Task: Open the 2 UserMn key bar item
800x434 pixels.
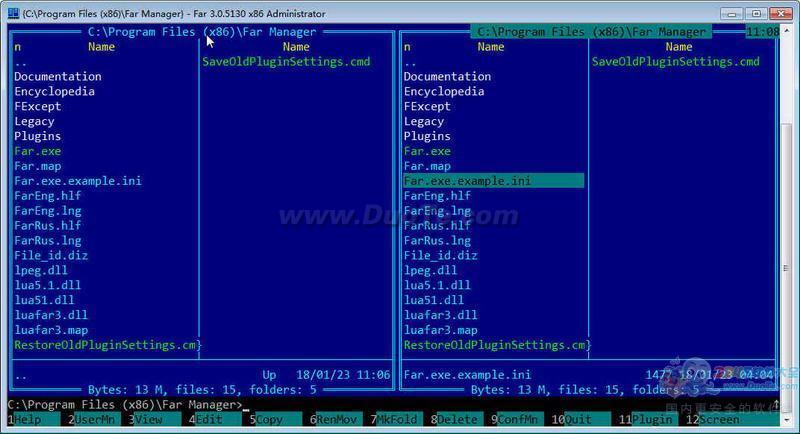Action: [94, 419]
